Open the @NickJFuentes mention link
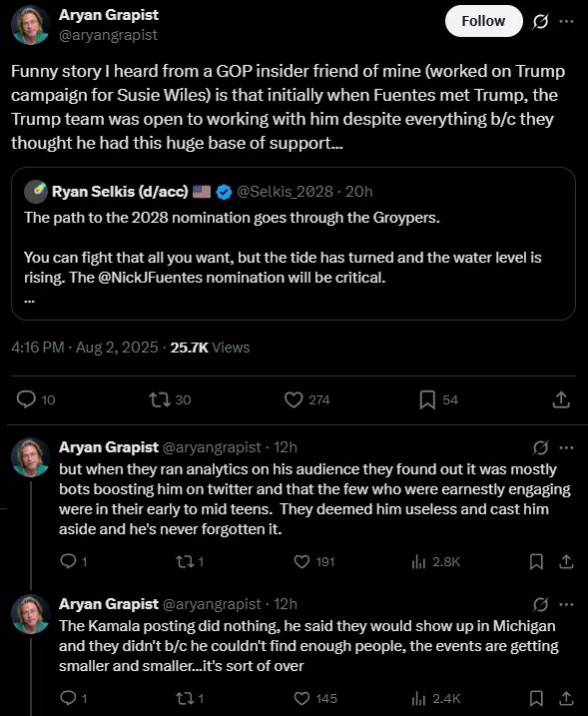The height and width of the screenshot is (716, 588). click(x=150, y=278)
